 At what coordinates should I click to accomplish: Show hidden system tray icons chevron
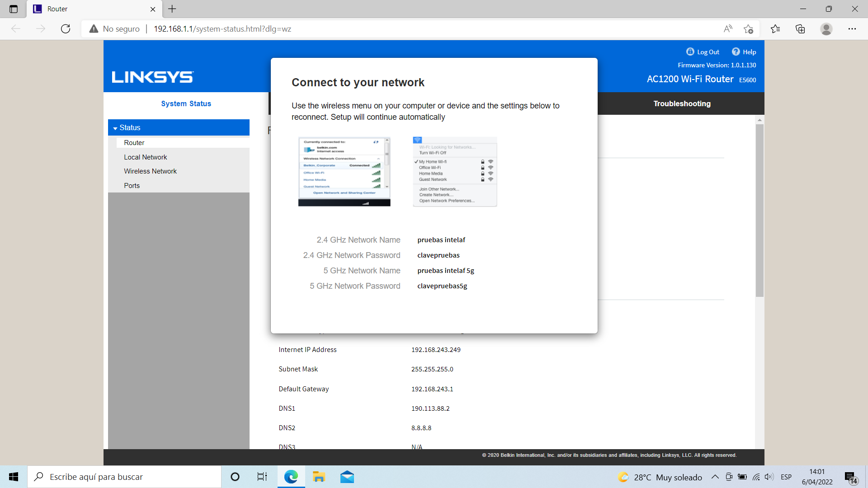715,477
